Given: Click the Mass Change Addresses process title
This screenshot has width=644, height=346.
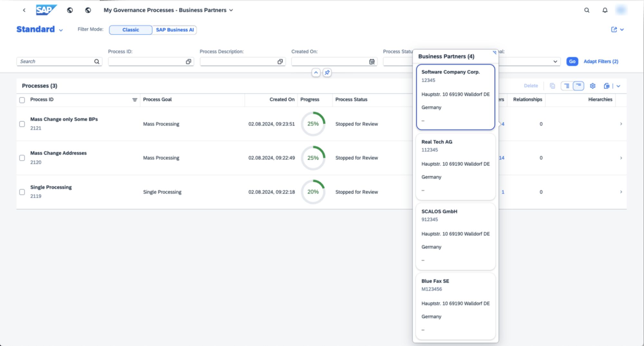Looking at the screenshot, I should (59, 153).
